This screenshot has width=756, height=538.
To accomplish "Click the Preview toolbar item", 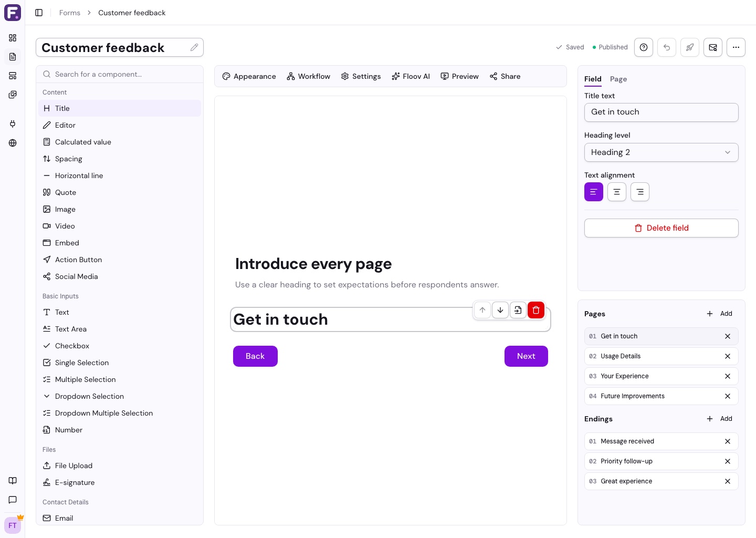I will pos(459,76).
